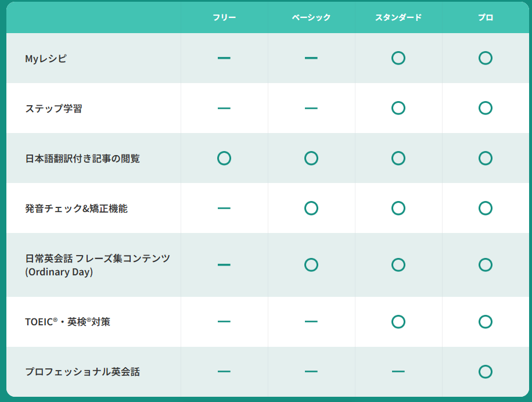Viewport: 532px width, 402px height.
Task: Click the Myレシピ circle under スタンダード
Action: [x=398, y=58]
